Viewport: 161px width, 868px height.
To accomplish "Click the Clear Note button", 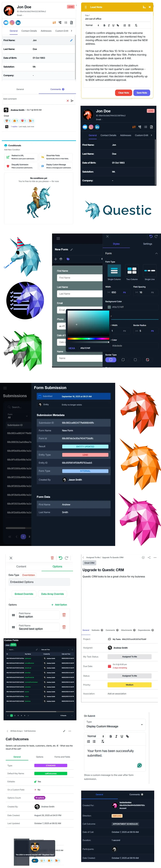I will [x=124, y=93].
